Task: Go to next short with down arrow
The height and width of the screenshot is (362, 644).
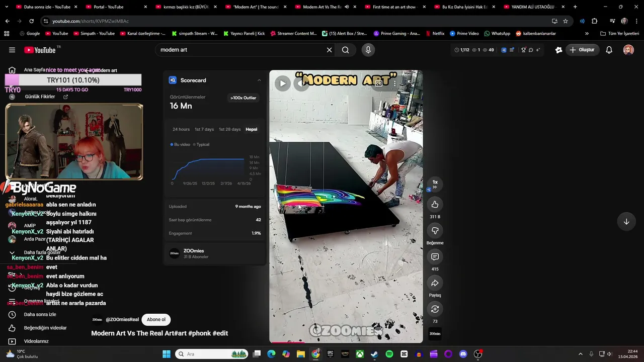Action: tap(626, 222)
